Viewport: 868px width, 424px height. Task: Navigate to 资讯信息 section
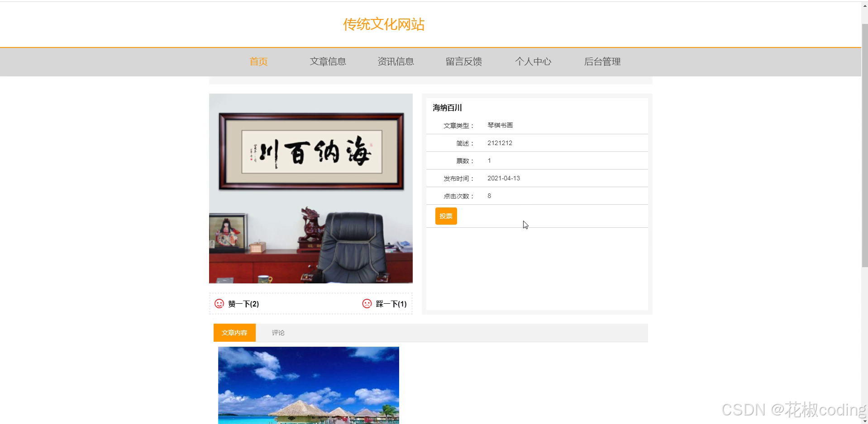click(x=396, y=61)
